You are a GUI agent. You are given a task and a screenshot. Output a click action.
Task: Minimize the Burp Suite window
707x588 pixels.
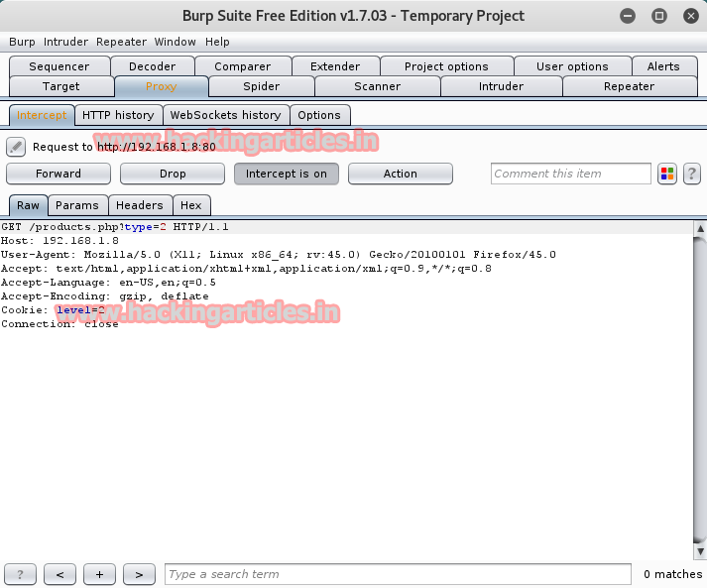628,16
